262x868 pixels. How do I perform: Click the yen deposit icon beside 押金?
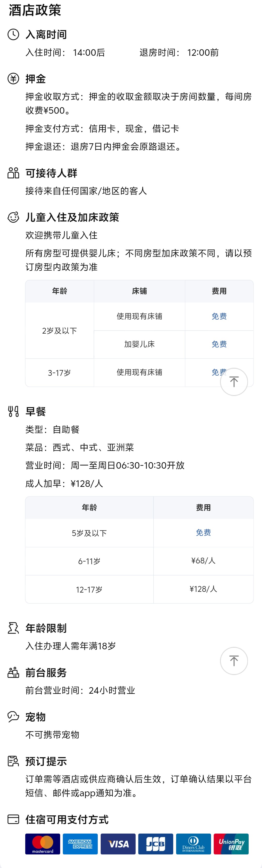[x=13, y=79]
